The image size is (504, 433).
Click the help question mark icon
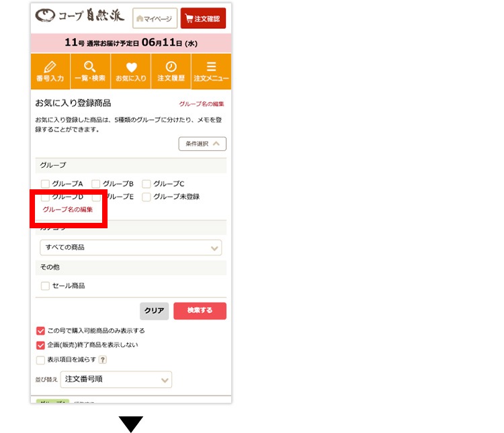(x=103, y=360)
